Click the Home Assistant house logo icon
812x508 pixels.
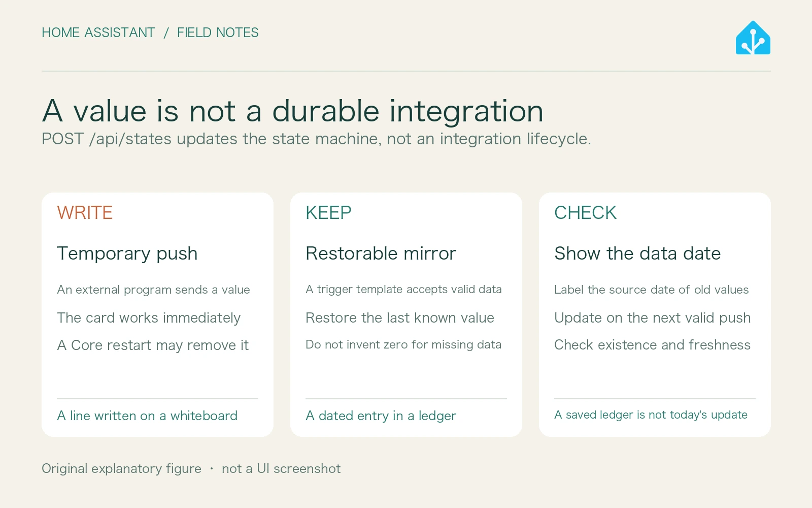[x=753, y=38]
